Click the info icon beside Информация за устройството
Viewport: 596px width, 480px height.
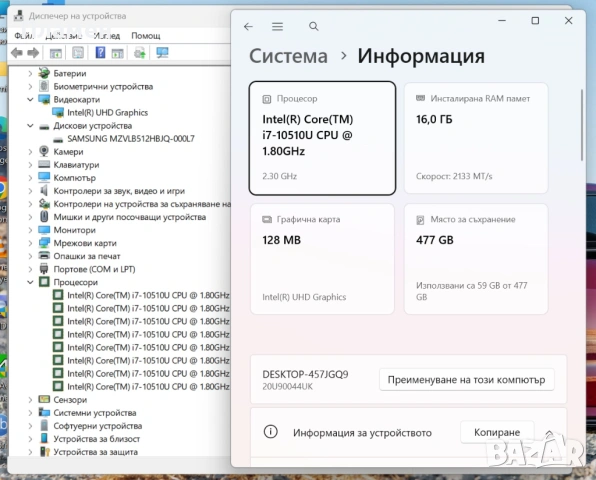(x=271, y=432)
